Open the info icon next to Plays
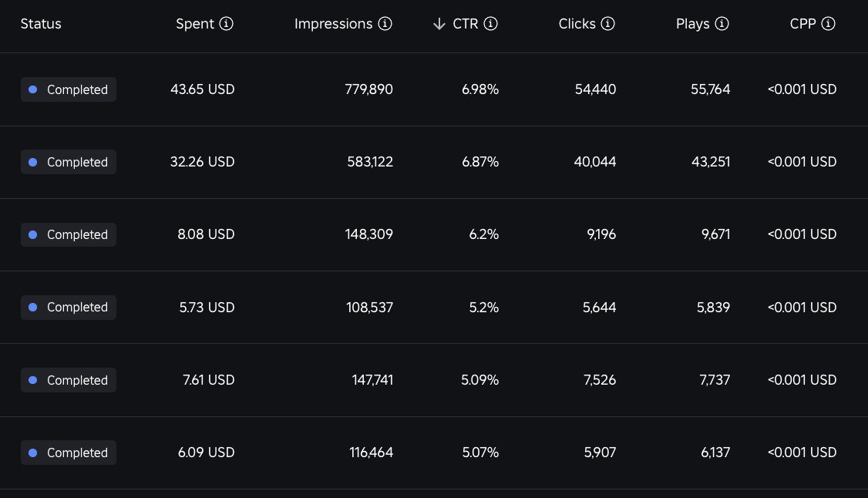Image resolution: width=868 pixels, height=498 pixels. tap(722, 24)
